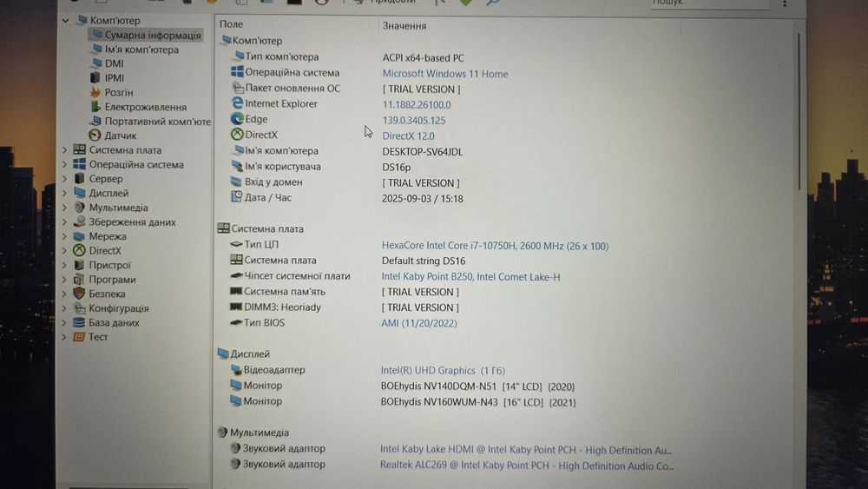The image size is (868, 489).
Task: Open Ім'я комп'ютера tree node
Action: click(x=141, y=50)
